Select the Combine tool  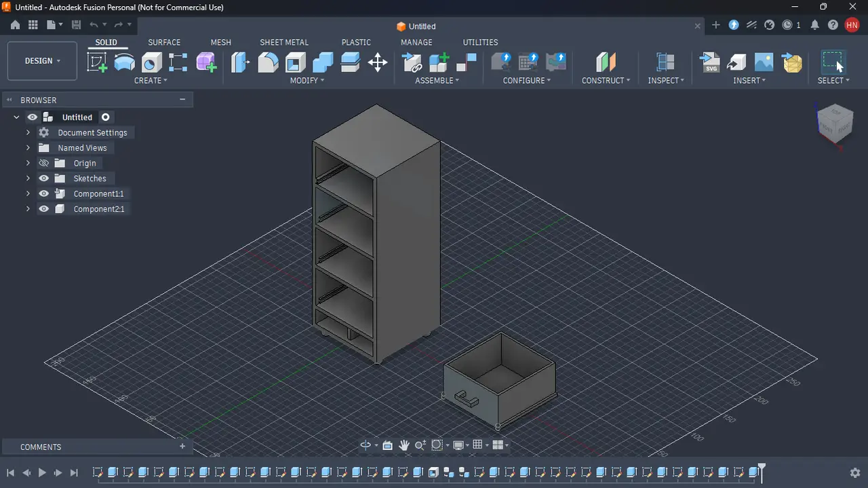tap(323, 62)
